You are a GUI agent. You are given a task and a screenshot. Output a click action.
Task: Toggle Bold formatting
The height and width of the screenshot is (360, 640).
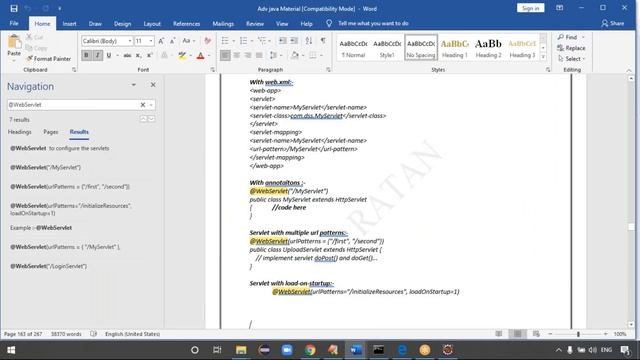(86, 55)
